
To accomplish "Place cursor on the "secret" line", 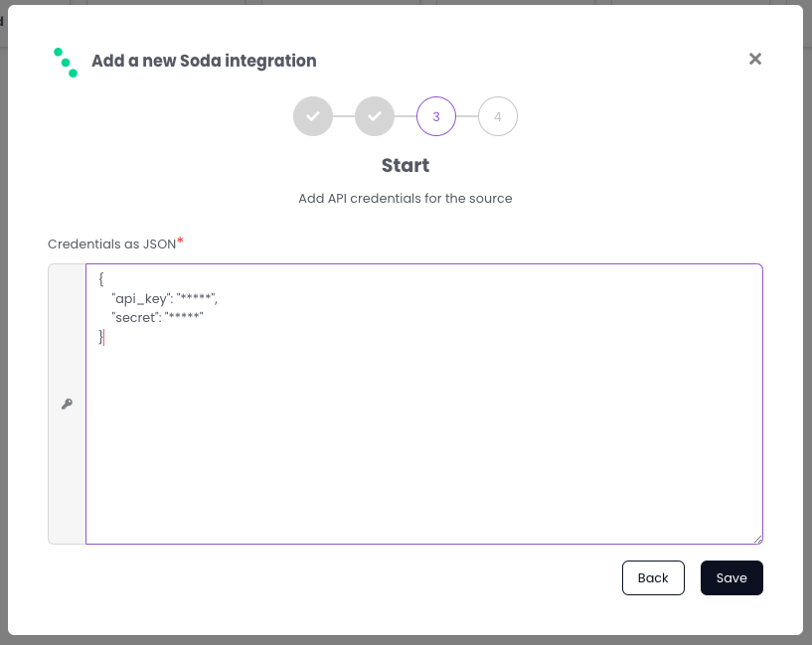I will (157, 318).
